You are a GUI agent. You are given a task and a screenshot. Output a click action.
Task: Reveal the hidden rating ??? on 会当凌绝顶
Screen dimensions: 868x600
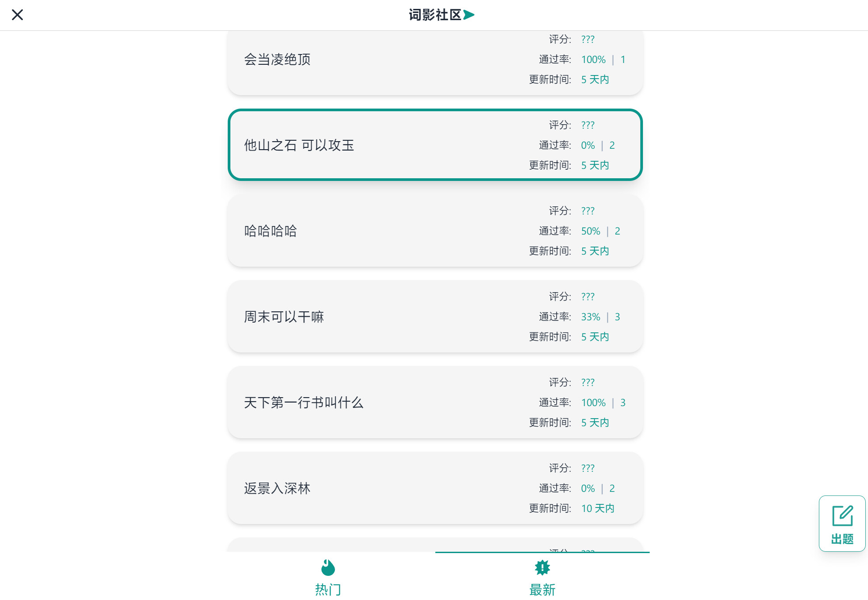[x=588, y=39]
